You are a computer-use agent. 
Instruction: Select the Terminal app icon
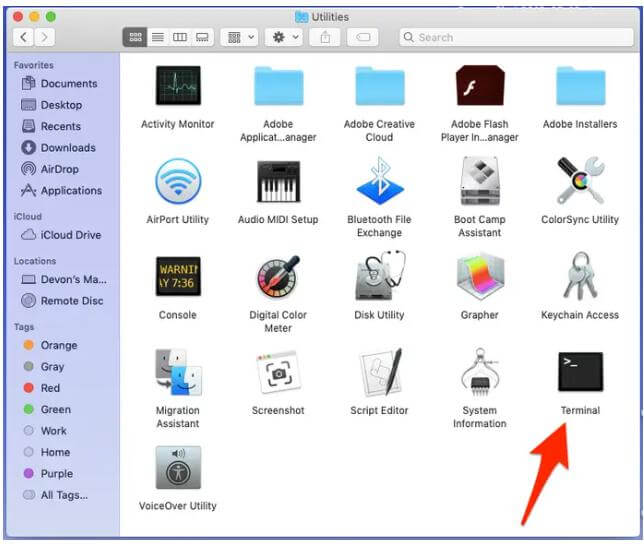[580, 372]
